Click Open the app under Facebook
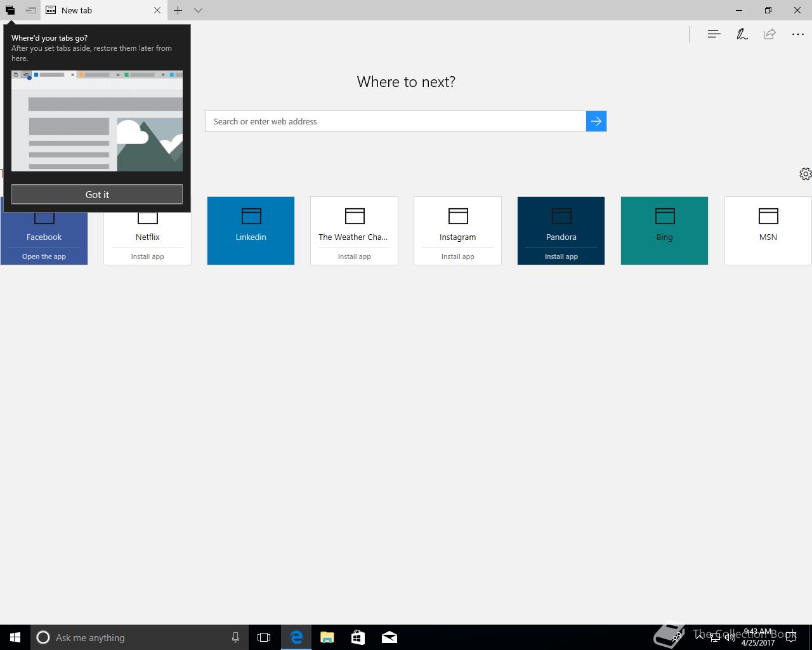 tap(44, 256)
